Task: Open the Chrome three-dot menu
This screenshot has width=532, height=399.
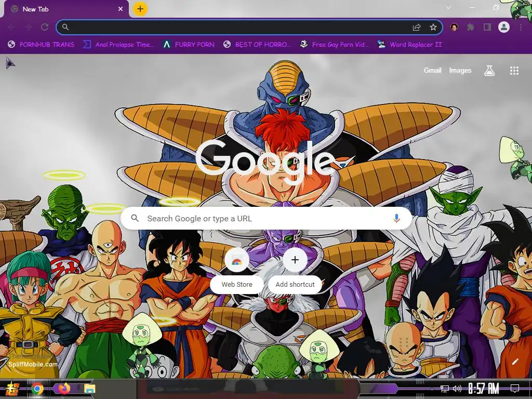Action: coord(521,27)
